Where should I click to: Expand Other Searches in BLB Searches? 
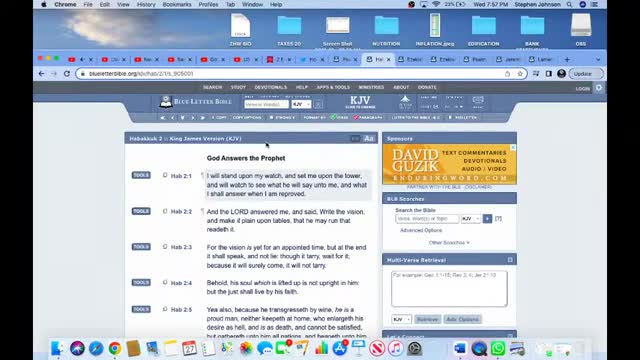click(x=449, y=242)
